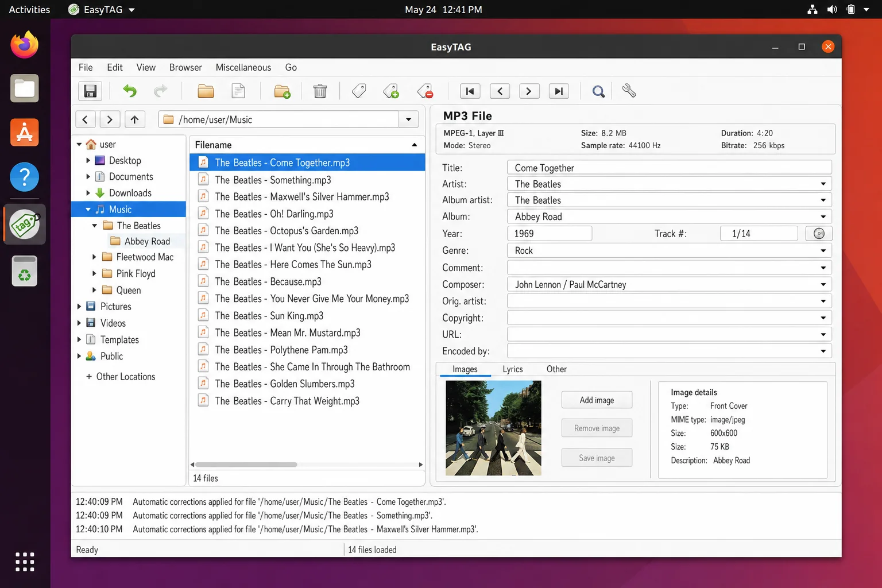
Task: Click into the Title input field
Action: pos(670,168)
